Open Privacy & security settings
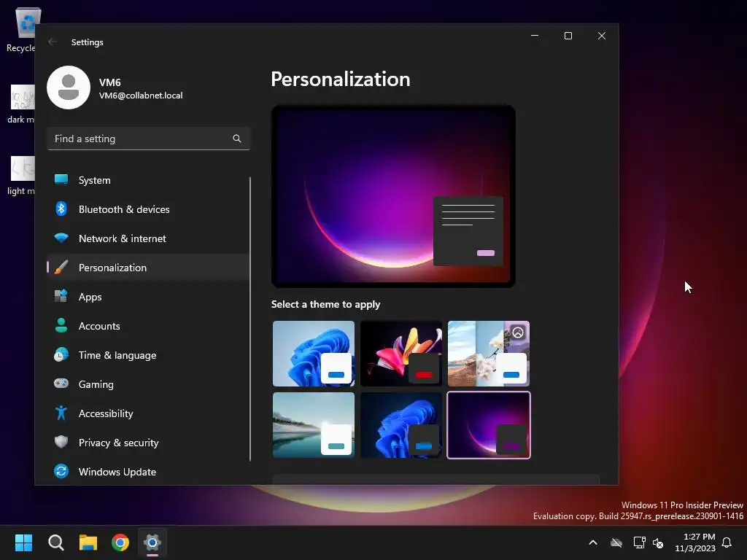This screenshot has width=747, height=560. click(x=148, y=443)
